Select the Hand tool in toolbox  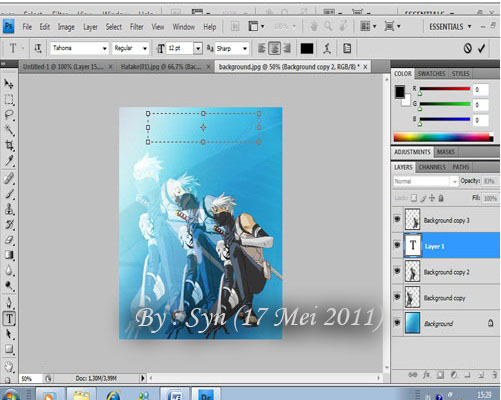[x=9, y=366]
